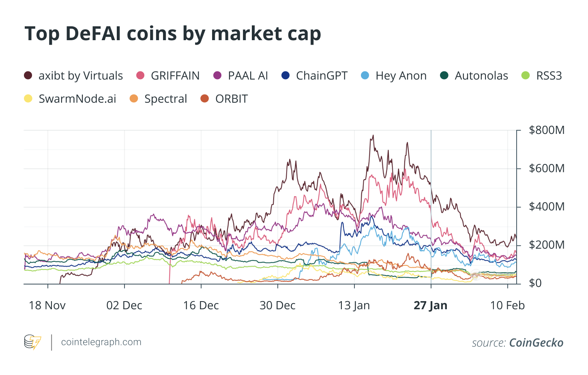Click the chart title text
The height and width of the screenshot is (375, 588).
pyautogui.click(x=173, y=34)
